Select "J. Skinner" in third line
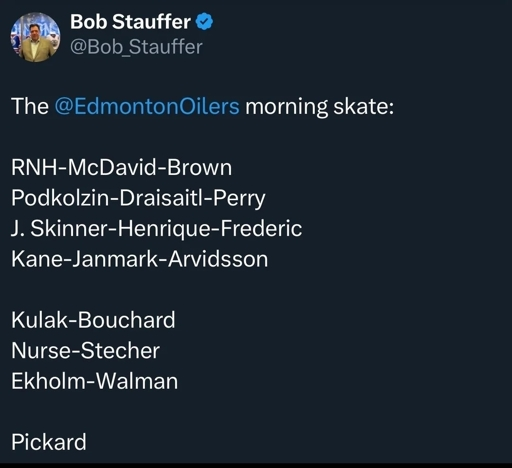 pyautogui.click(x=59, y=229)
